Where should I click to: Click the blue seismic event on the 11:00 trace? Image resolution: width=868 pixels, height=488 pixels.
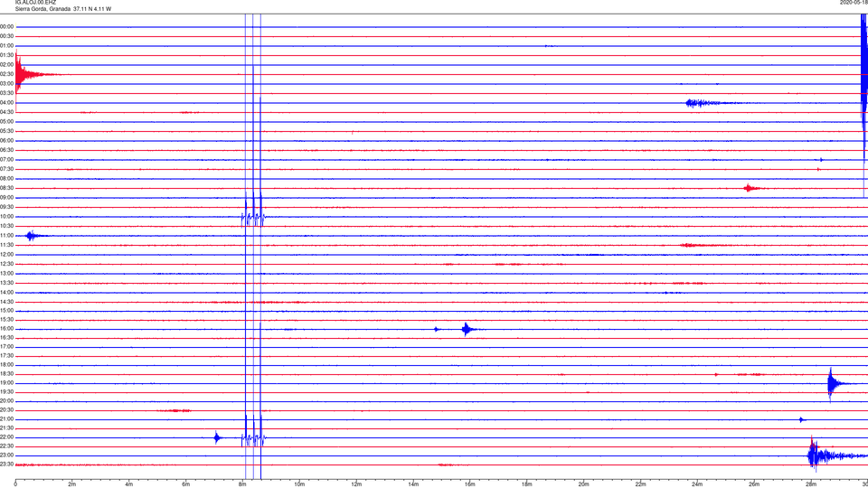[x=34, y=236]
